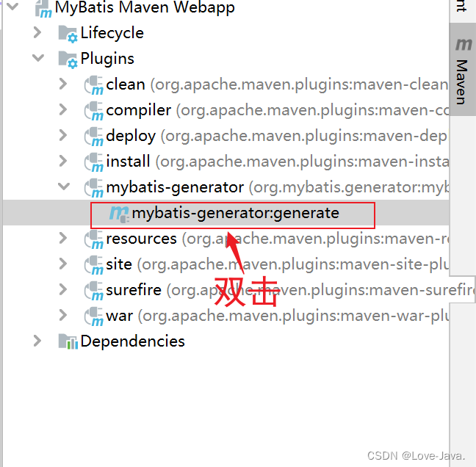476x467 pixels.
Task: Collapse the Plugins node
Action: point(38,58)
